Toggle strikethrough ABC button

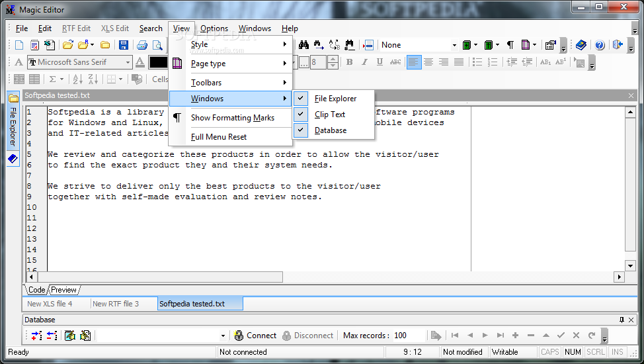[395, 62]
